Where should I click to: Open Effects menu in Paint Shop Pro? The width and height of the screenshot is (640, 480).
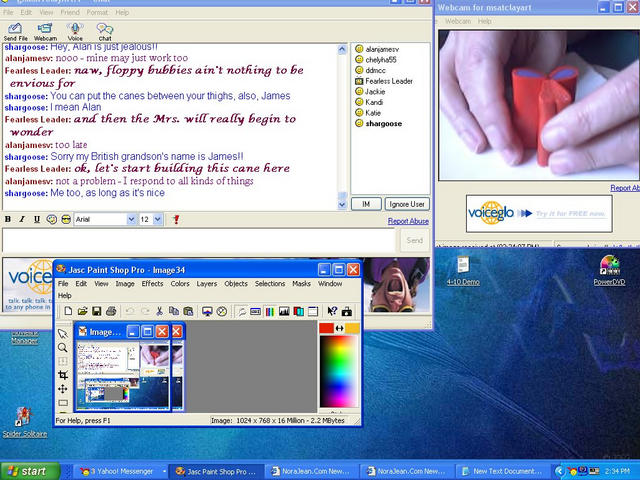point(152,284)
